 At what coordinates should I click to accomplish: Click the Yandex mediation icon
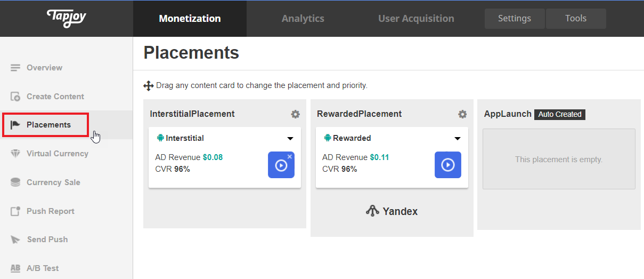click(x=372, y=211)
